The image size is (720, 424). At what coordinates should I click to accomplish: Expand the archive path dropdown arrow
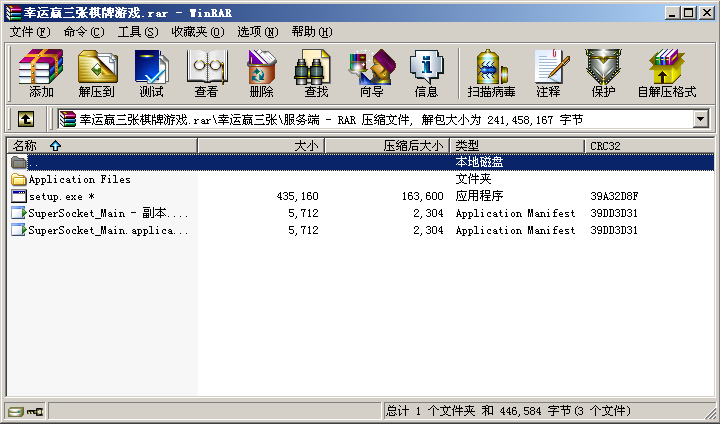pos(700,119)
